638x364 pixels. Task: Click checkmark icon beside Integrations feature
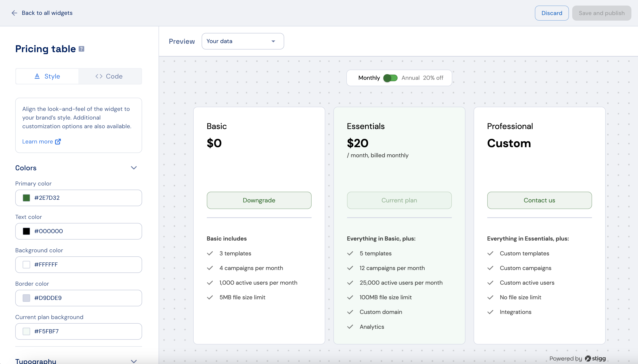(x=490, y=312)
